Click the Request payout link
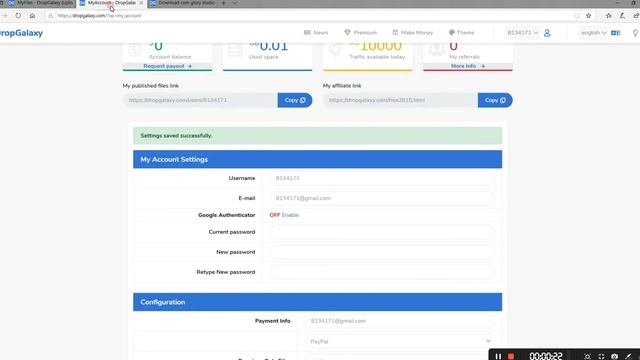 [167, 66]
